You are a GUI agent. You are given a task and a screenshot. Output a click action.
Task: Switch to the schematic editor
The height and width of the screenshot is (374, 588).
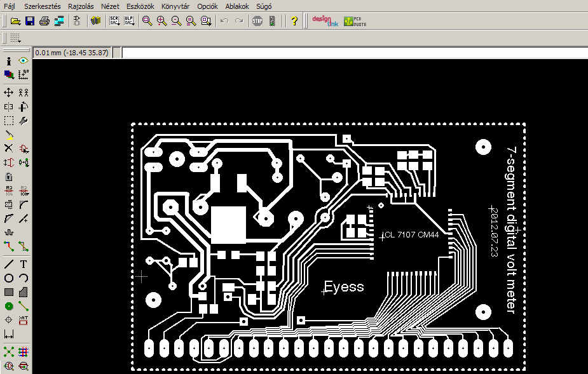click(78, 21)
